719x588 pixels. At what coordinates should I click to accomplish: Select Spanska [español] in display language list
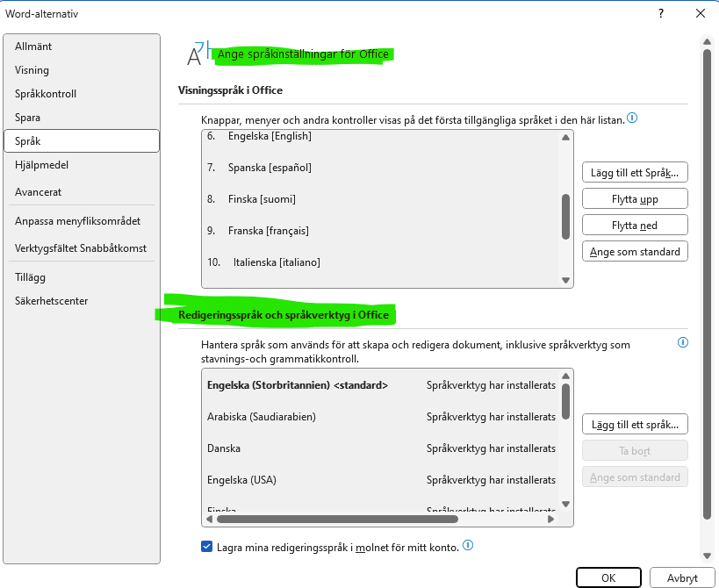point(381,168)
